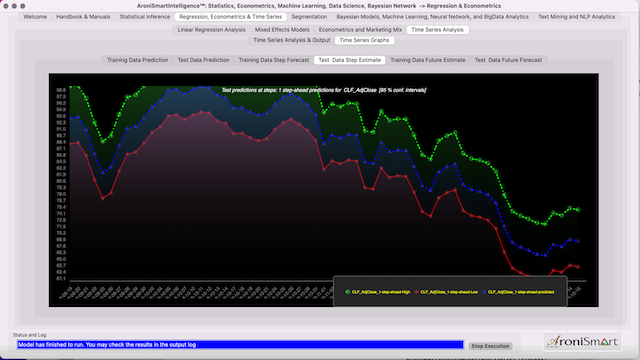Click the 61.1 y-axis label
The width and height of the screenshot is (640, 360).
tap(61, 278)
